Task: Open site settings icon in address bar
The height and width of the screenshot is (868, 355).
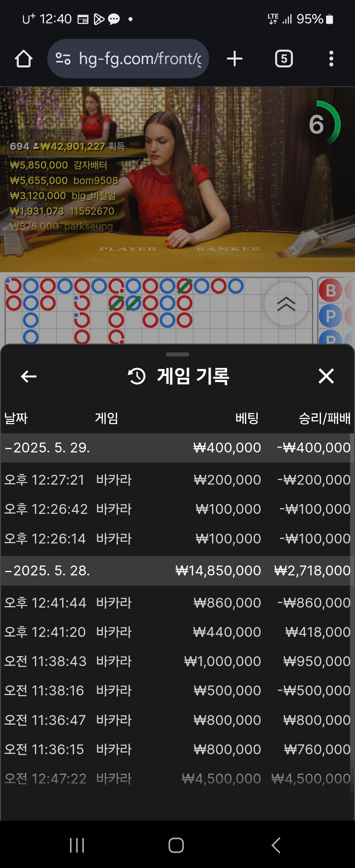Action: (63, 59)
